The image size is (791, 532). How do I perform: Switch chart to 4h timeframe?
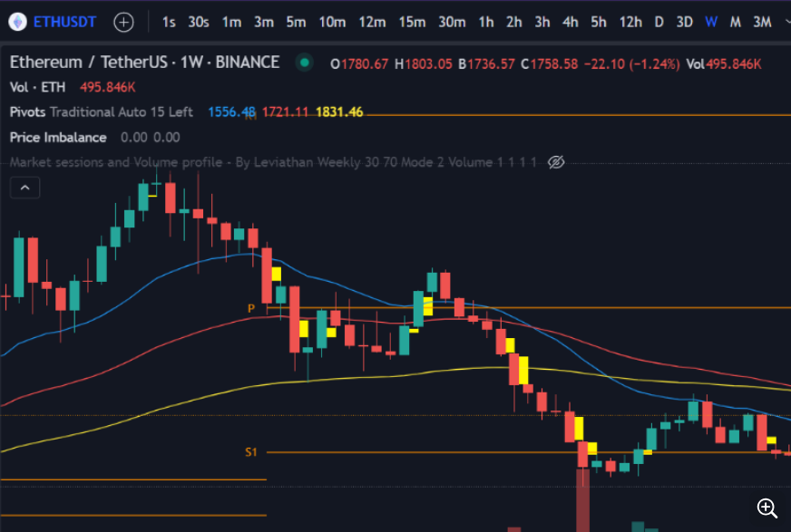pyautogui.click(x=570, y=22)
